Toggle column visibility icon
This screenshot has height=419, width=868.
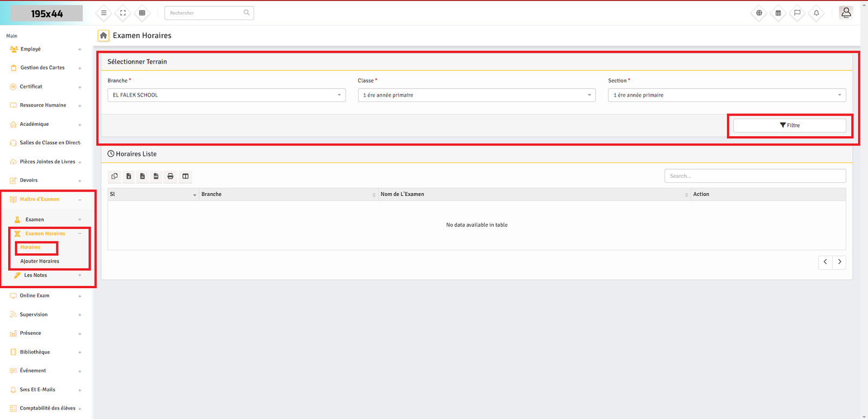(186, 176)
